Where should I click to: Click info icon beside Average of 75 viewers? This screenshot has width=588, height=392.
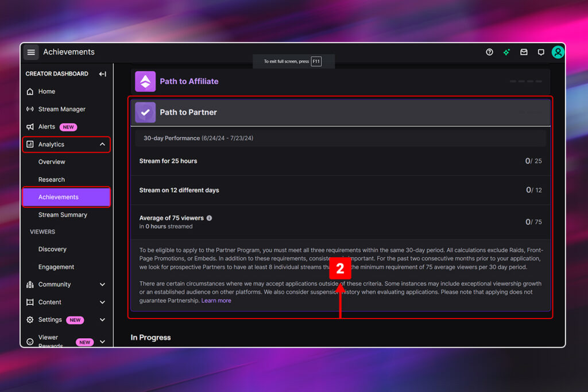209,218
